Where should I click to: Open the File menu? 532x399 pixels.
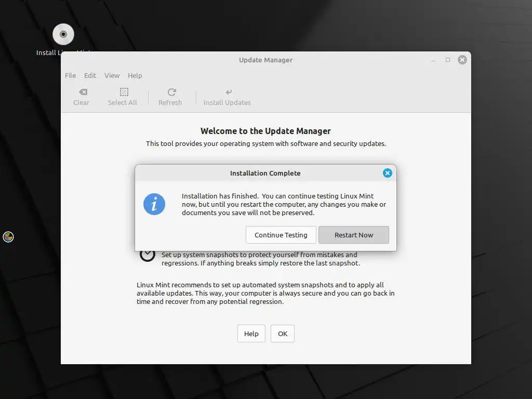pyautogui.click(x=70, y=75)
